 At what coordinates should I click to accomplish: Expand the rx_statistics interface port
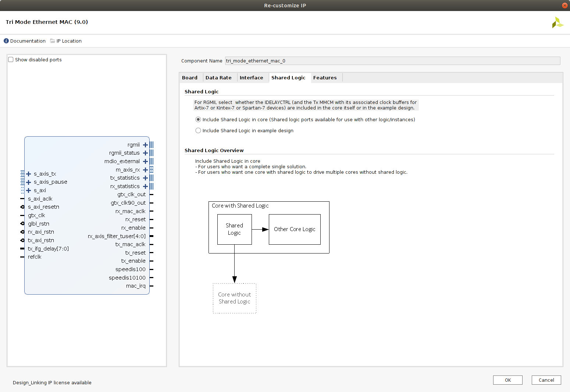(145, 186)
